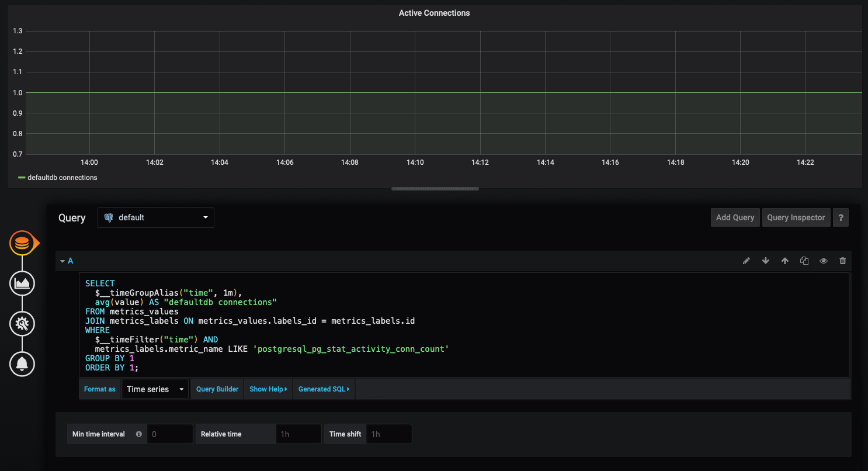The image size is (868, 471).
Task: Move query A up with the arrow icon
Action: (784, 261)
